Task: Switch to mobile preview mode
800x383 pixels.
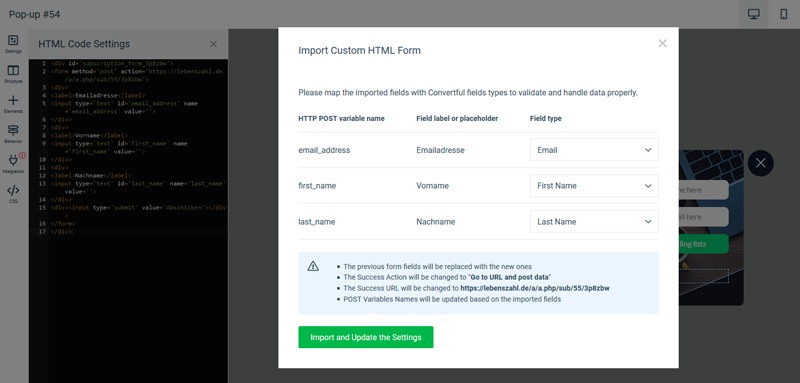Action: 784,14
